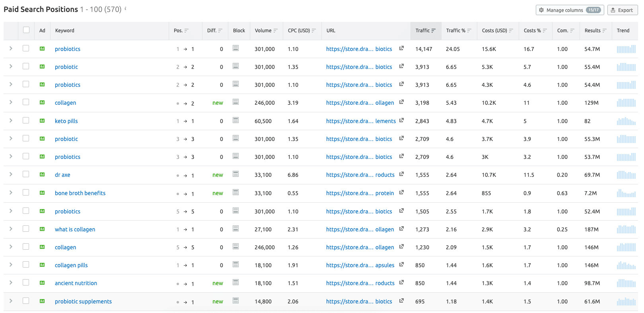Image resolution: width=644 pixels, height=313 pixels.
Task: Export the paid search positions table
Action: [622, 10]
